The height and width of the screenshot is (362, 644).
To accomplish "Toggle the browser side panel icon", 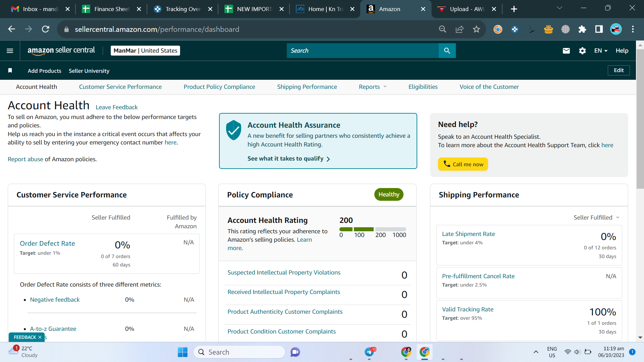I will 599,29.
